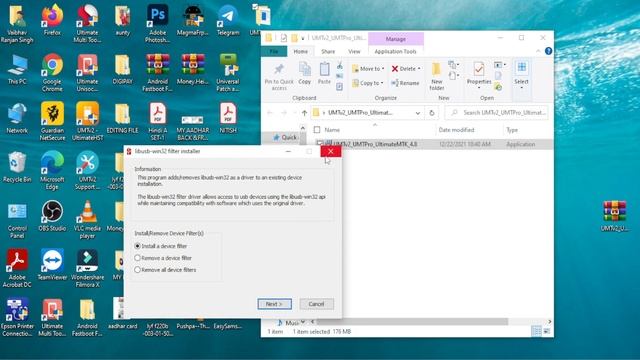Viewport: 640px width, 360px height.
Task: Expand address bar history dropdown
Action: click(418, 113)
